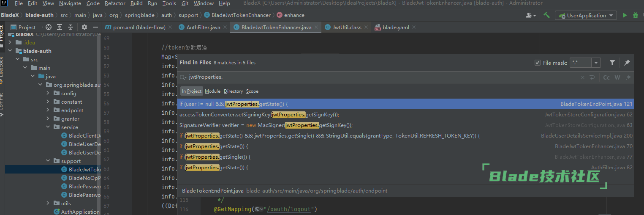
Task: Toggle Words (W) search option
Action: [x=617, y=77]
